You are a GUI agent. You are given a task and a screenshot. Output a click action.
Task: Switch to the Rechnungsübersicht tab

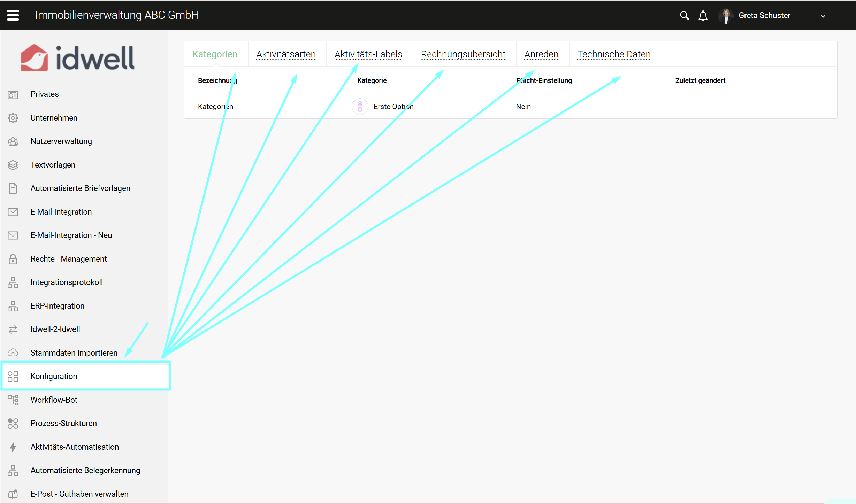pyautogui.click(x=463, y=54)
